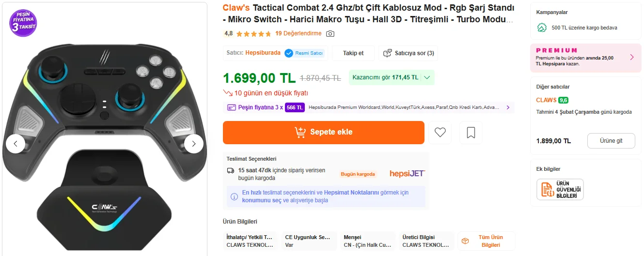Expand installment options chevron arrow
The image size is (644, 256).
tap(508, 107)
